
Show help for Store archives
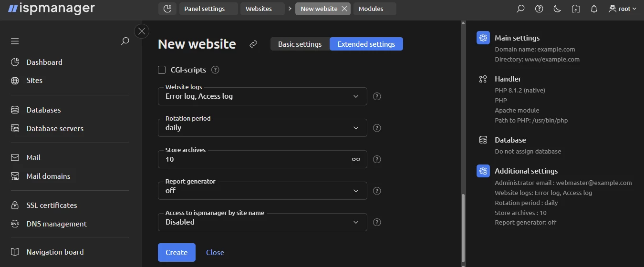pos(377,159)
